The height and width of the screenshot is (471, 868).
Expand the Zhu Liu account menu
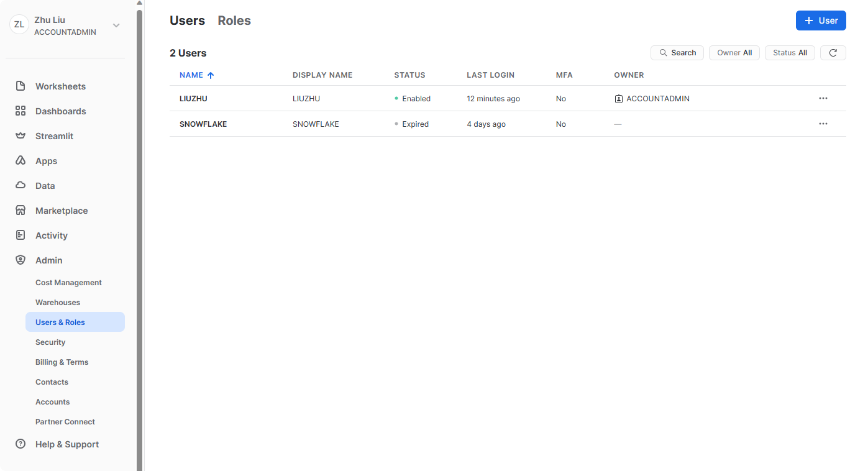coord(116,25)
